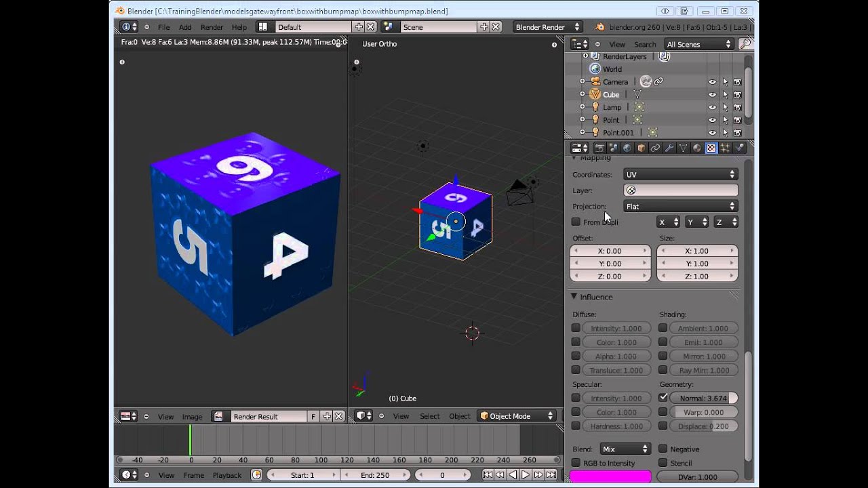Open the Modifiers wrench tab
This screenshot has height=488, width=868.
[x=669, y=148]
